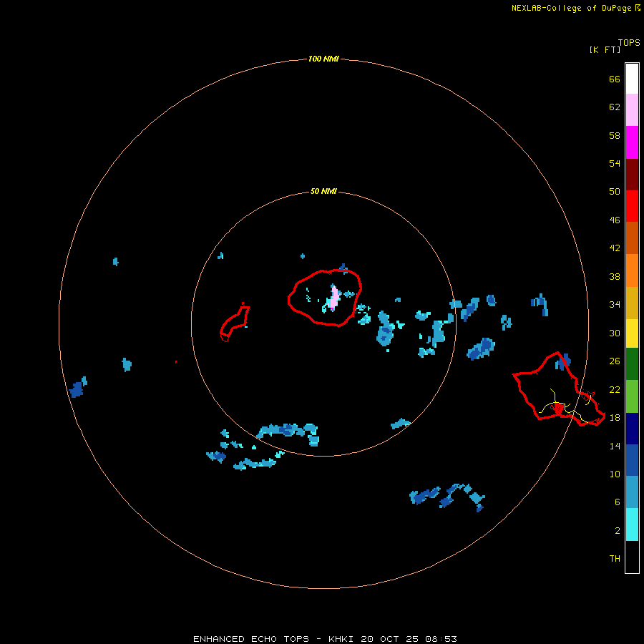Select the yellow legend swatch
This screenshot has height=644, width=644.
(632, 333)
